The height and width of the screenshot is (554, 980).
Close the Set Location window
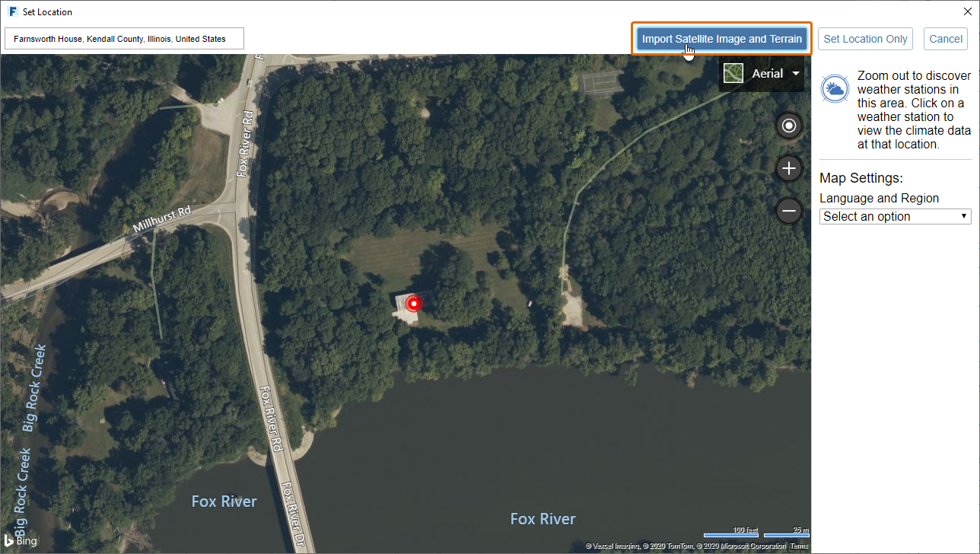coord(968,12)
